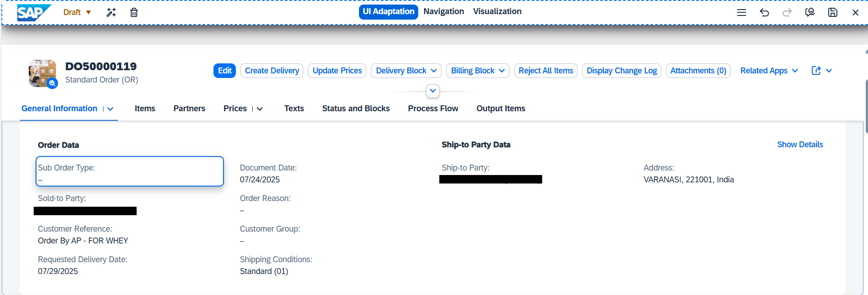868x295 pixels.
Task: Open the Items tab
Action: 145,109
